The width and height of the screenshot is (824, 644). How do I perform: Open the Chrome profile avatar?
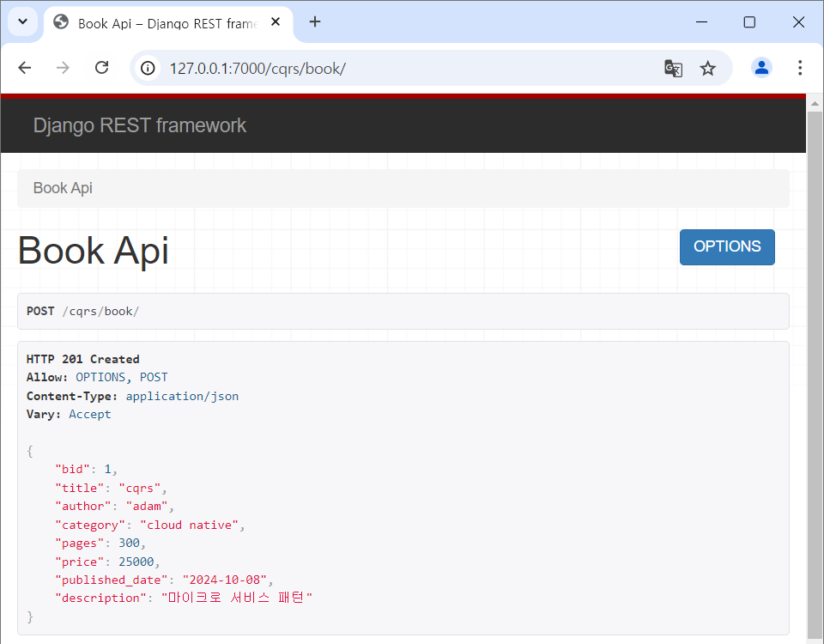pyautogui.click(x=761, y=68)
